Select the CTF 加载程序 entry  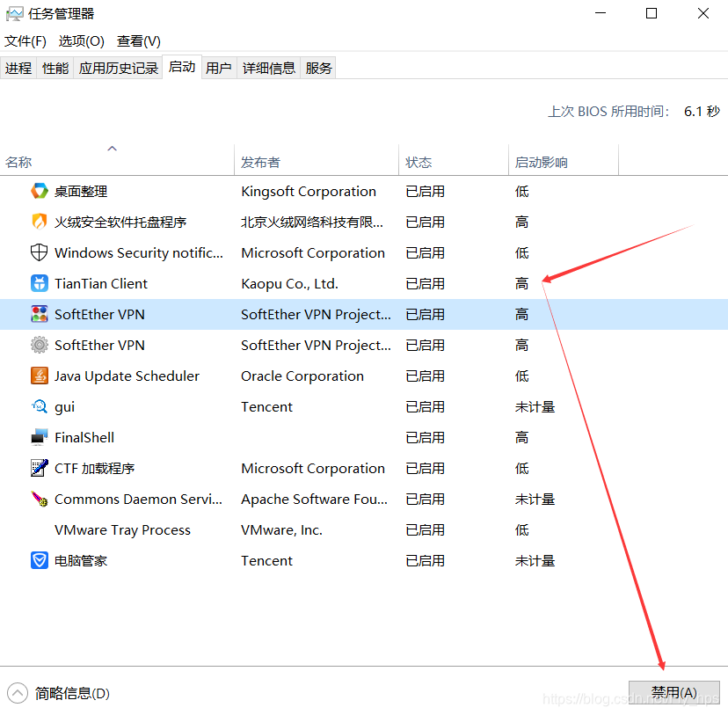[94, 469]
